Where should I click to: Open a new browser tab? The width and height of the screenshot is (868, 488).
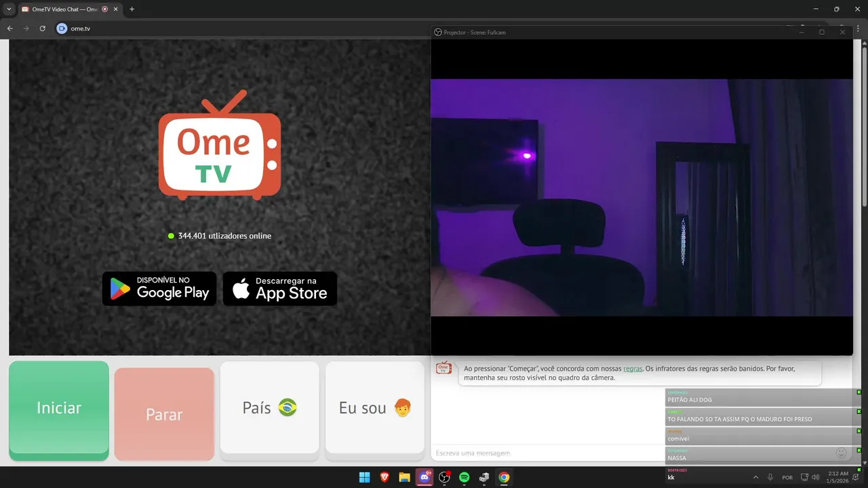[x=132, y=9]
